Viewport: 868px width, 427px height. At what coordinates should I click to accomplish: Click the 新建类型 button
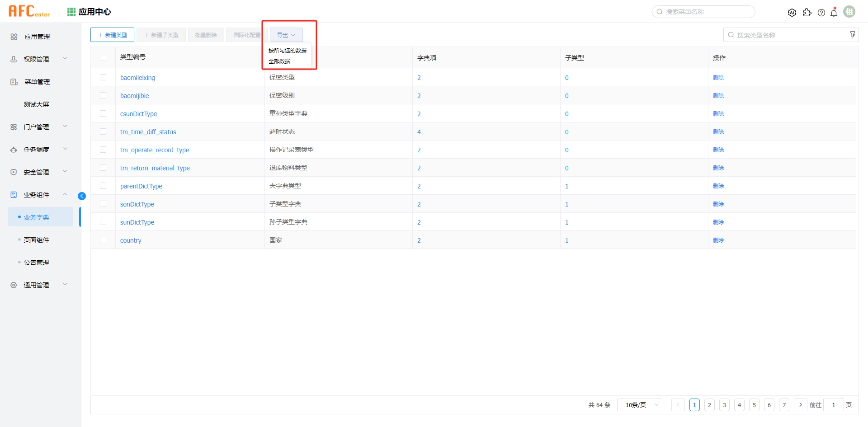click(112, 35)
